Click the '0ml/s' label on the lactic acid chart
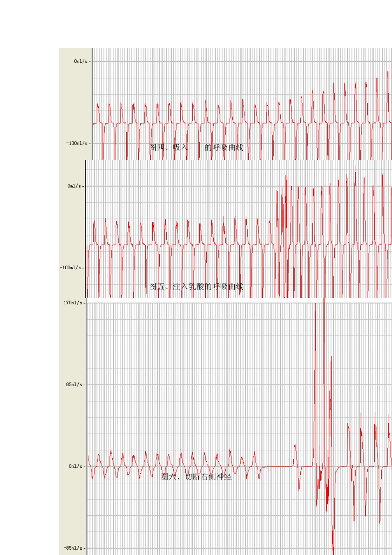 [x=74, y=186]
